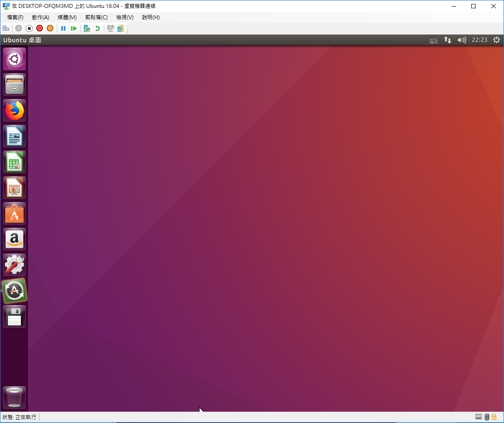Revert the virtual machine to last checkpoint
Image resolution: width=504 pixels, height=423 pixels.
[97, 28]
